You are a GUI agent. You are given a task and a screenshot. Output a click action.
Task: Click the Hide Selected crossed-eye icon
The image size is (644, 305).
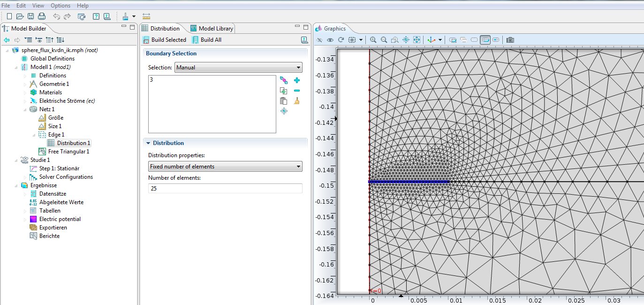[319, 40]
